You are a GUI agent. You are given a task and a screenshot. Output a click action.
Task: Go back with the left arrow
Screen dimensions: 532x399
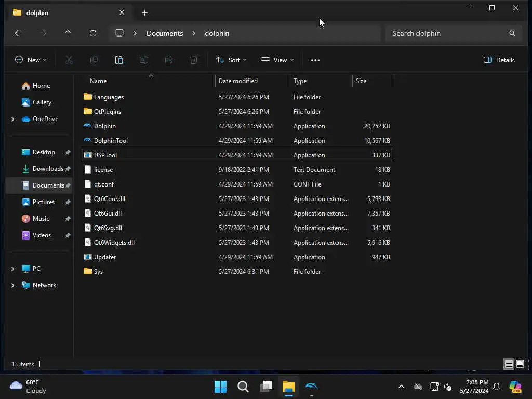pyautogui.click(x=18, y=33)
